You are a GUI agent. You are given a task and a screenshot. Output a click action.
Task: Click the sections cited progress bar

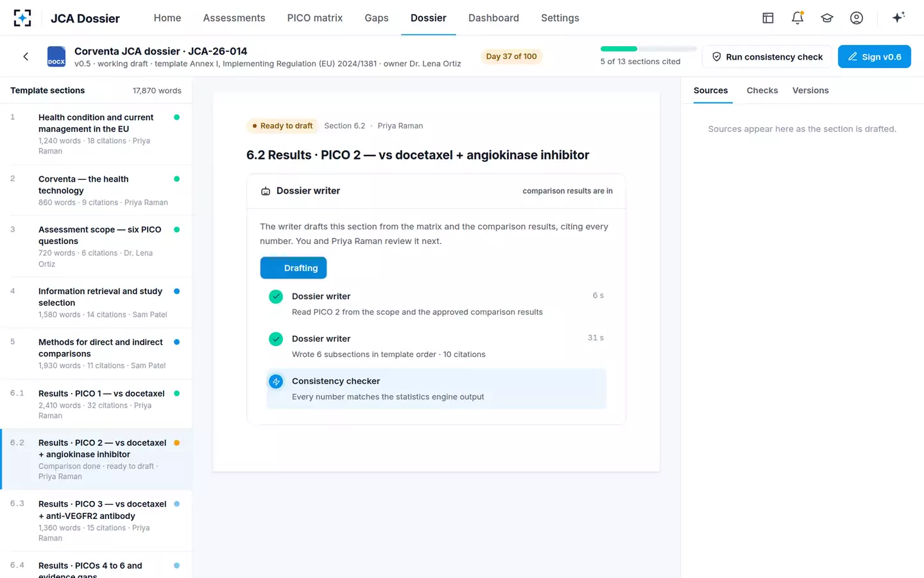648,49
